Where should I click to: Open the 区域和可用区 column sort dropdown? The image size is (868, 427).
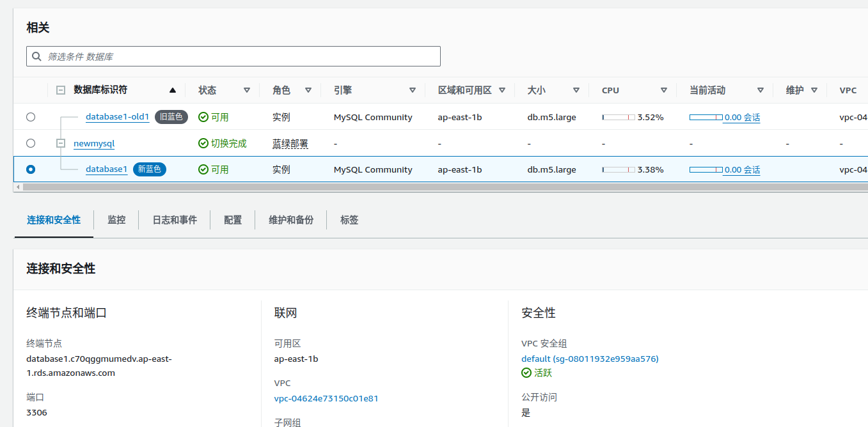[x=502, y=90]
